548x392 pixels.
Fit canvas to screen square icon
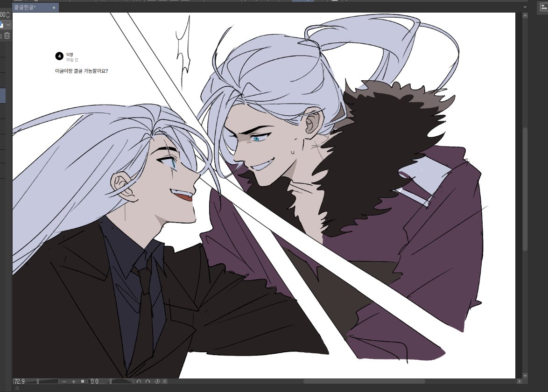click(x=83, y=382)
